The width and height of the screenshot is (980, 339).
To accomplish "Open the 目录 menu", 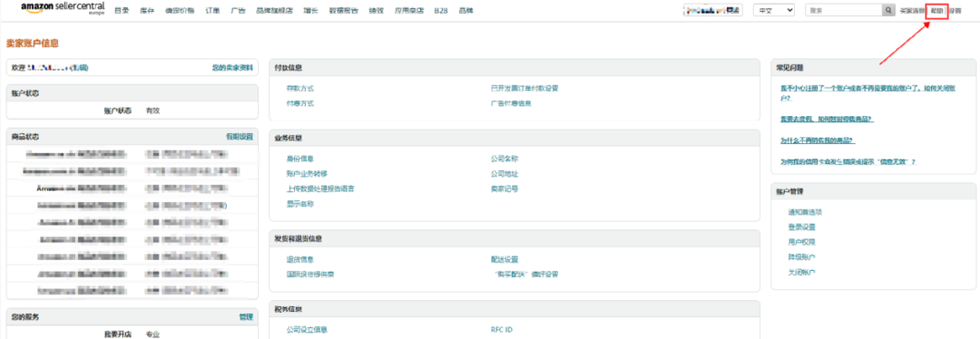I will (x=122, y=11).
